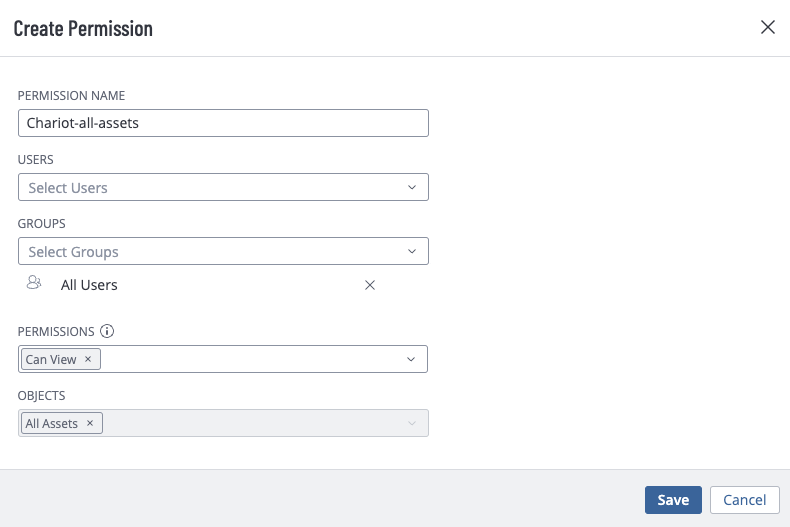Expand the Select Groups dropdown arrow
This screenshot has height=527, width=790.
412,251
